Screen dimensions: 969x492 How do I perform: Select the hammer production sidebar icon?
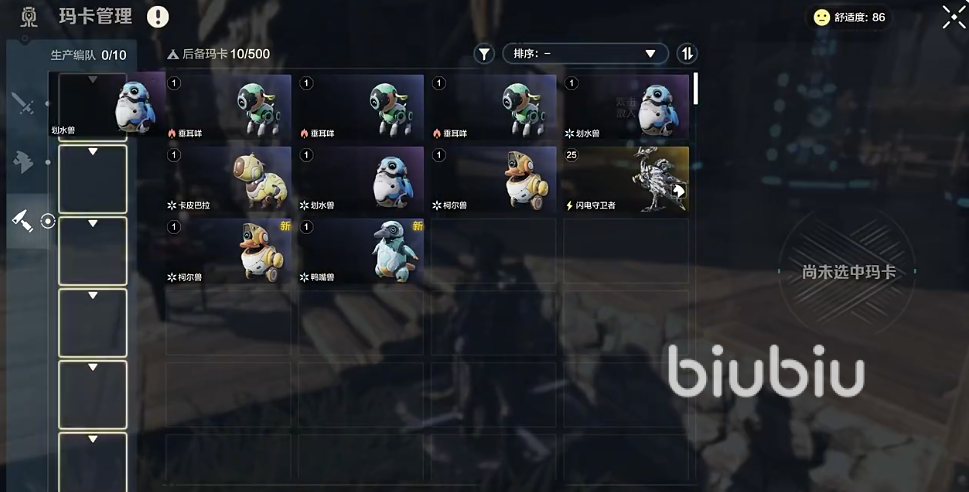[22, 221]
